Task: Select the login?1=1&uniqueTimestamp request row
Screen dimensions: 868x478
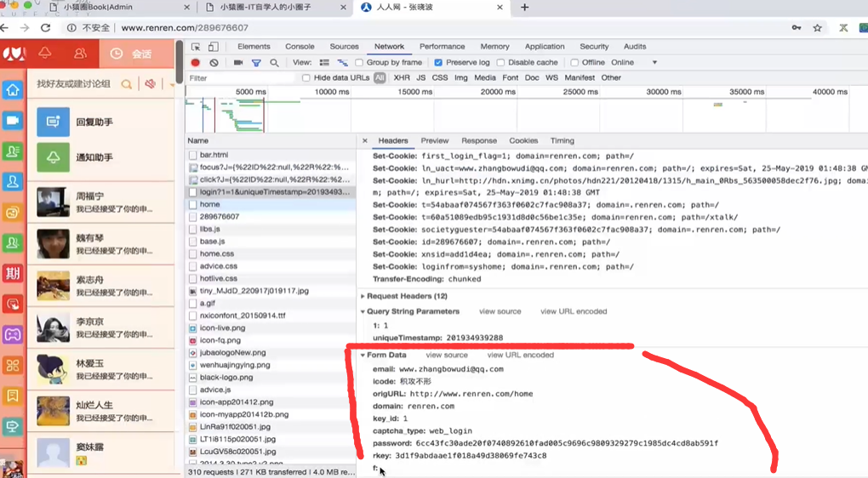Action: 271,192
